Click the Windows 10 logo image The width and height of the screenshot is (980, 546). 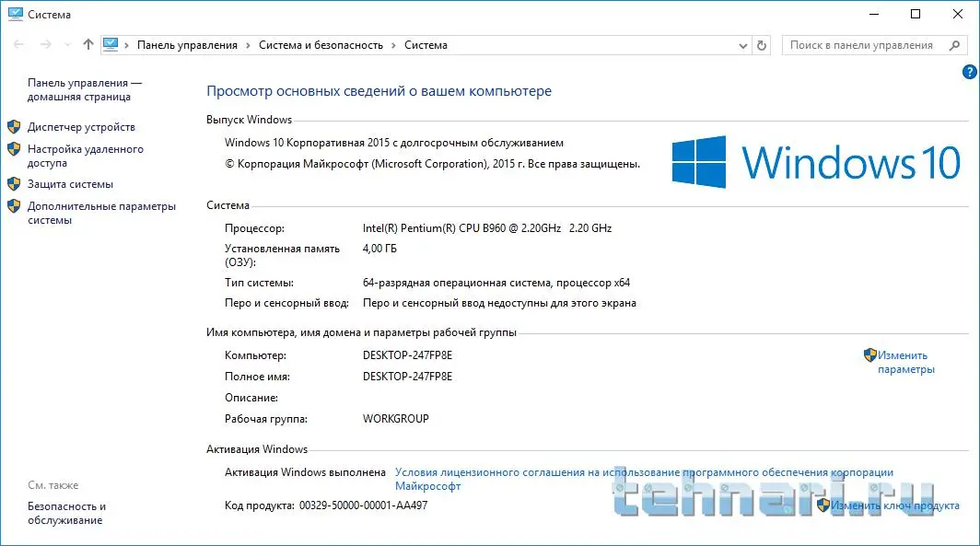click(816, 162)
